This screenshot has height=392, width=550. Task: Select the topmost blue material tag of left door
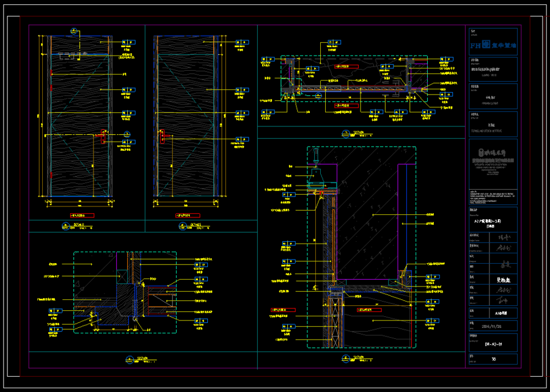pos(129,42)
